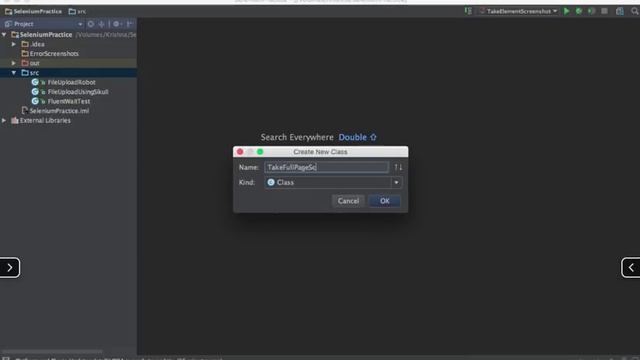This screenshot has width=640, height=360.
Task: Start debugging with the bug icon
Action: (579, 11)
